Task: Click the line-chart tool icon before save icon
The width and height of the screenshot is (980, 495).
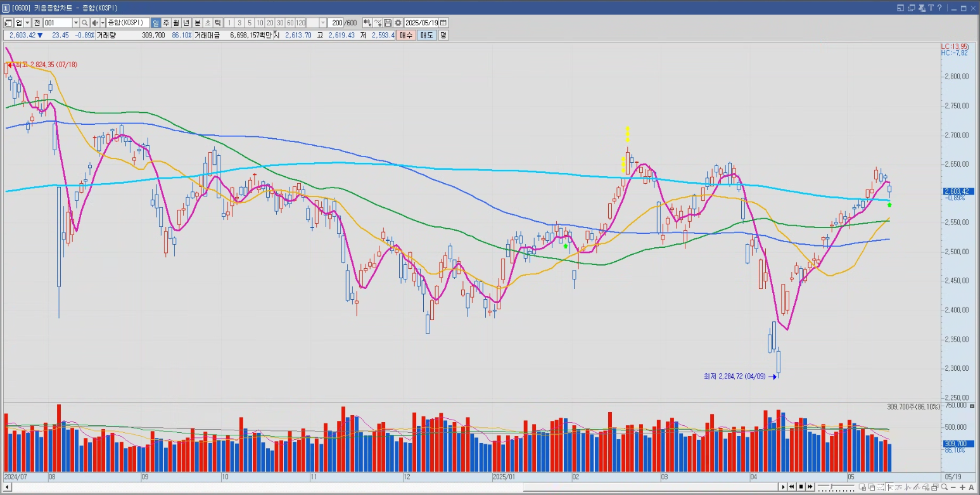Action: 378,23
